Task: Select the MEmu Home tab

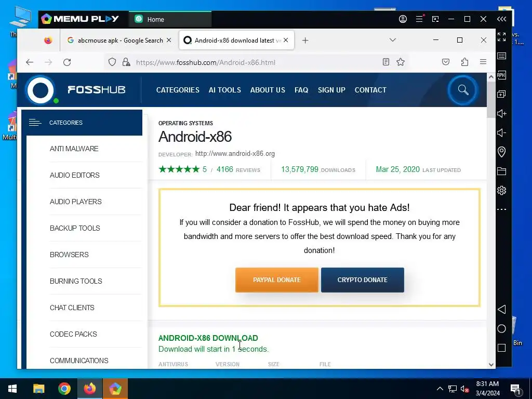Action: 170,19
